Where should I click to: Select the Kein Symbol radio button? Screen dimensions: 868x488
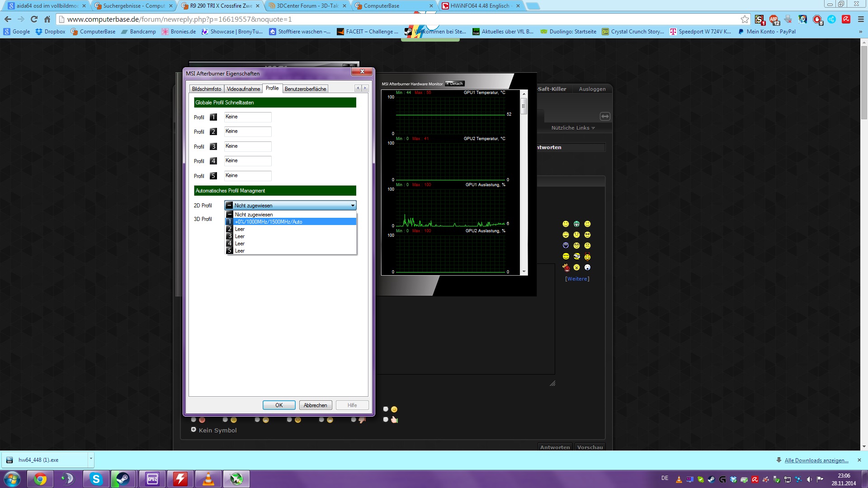tap(193, 430)
